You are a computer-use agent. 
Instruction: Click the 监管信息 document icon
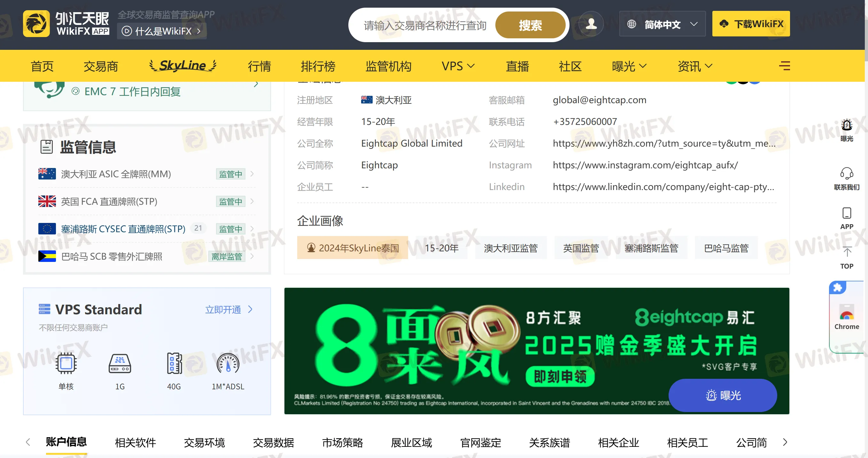pyautogui.click(x=47, y=147)
